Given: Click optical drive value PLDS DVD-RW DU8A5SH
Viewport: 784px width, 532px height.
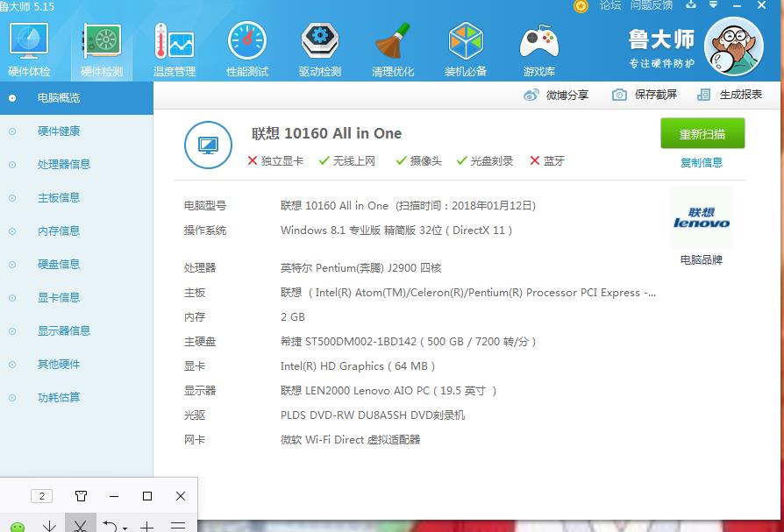Looking at the screenshot, I should click(373, 415).
